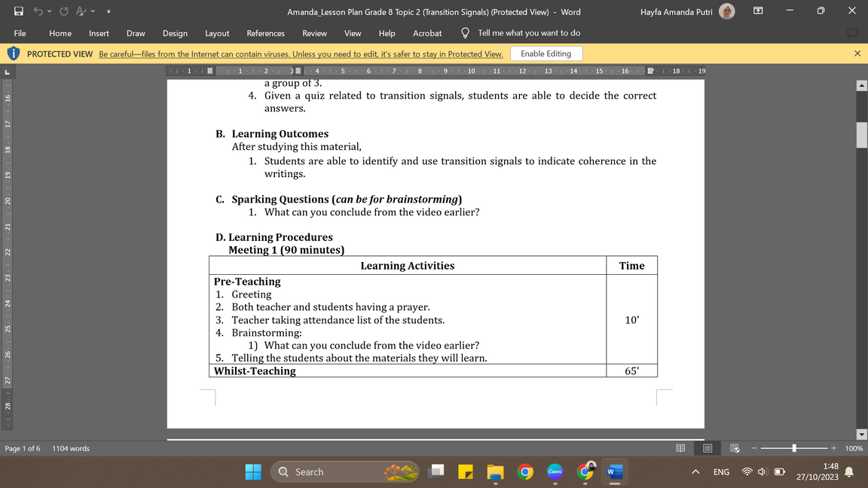Open Canva from the taskbar
868x488 pixels.
pos(555,472)
